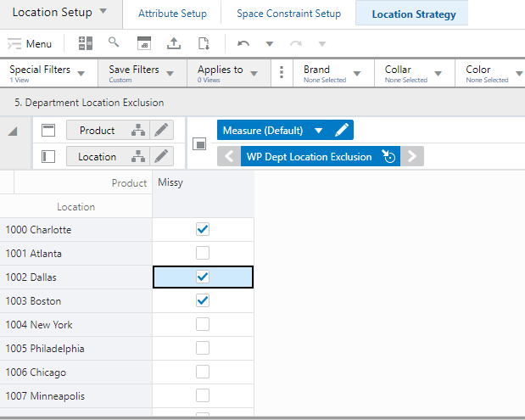Image resolution: width=525 pixels, height=420 pixels.
Task: Go to next measure with right arrow
Action: 412,156
